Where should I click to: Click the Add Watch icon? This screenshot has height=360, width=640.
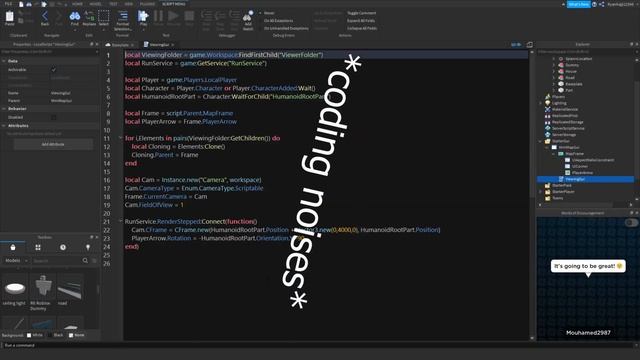248,20
